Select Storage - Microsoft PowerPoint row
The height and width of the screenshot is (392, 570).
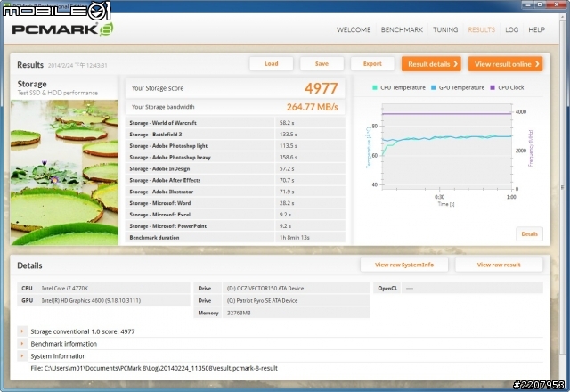[x=235, y=225]
